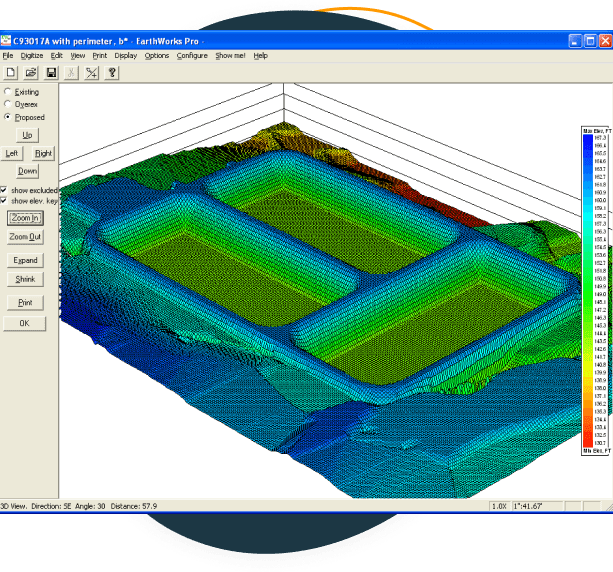Open the Help menu
613x572 pixels.
[260, 56]
